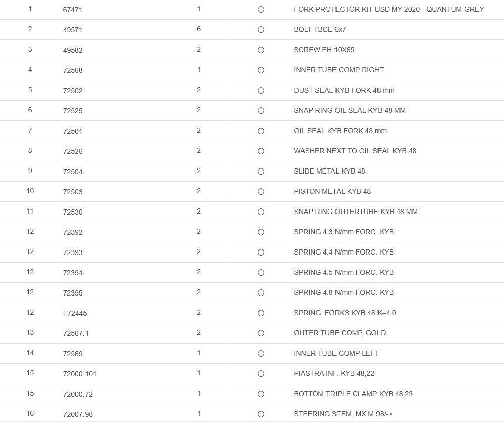Select Spring 4.8 N/mm radio button
The image size is (504, 422).
click(x=261, y=293)
